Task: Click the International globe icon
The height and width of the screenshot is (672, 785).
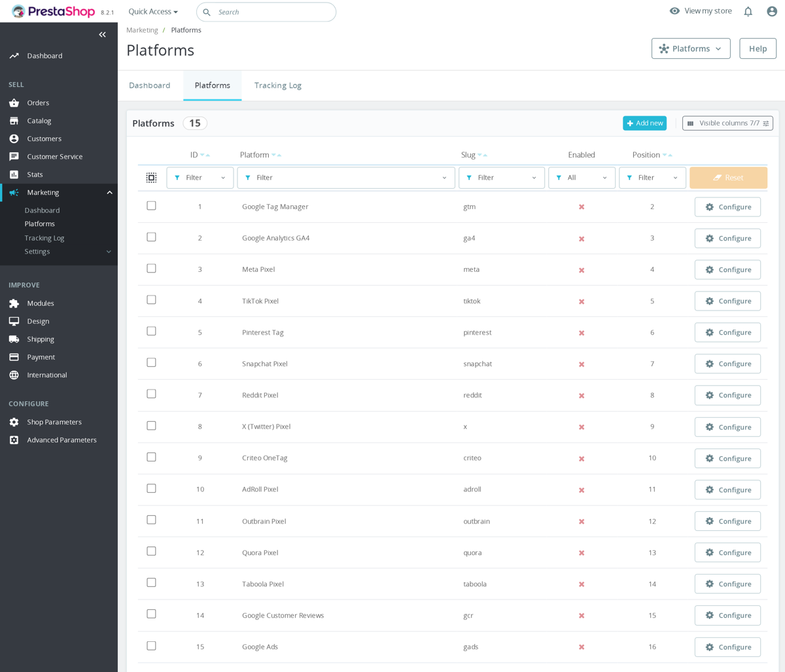Action: (14, 375)
